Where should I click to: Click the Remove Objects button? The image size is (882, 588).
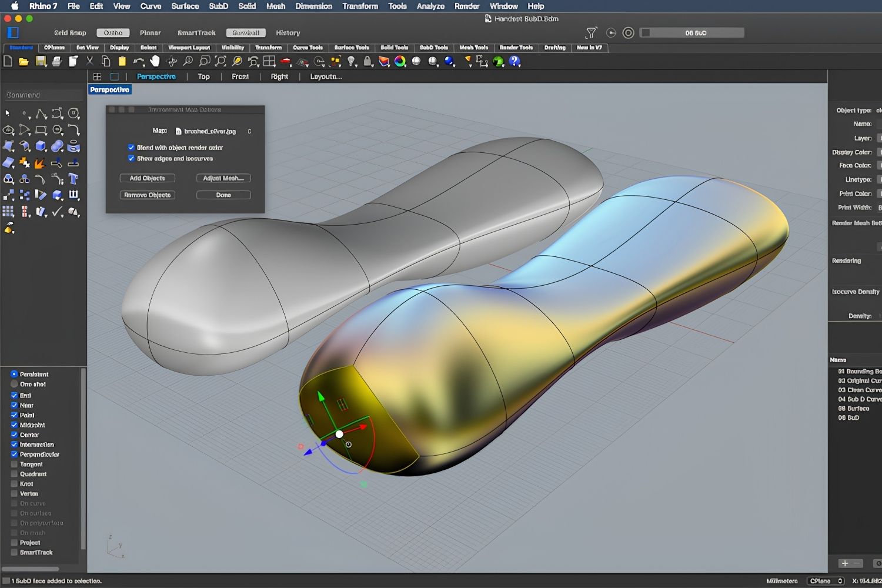pos(148,195)
